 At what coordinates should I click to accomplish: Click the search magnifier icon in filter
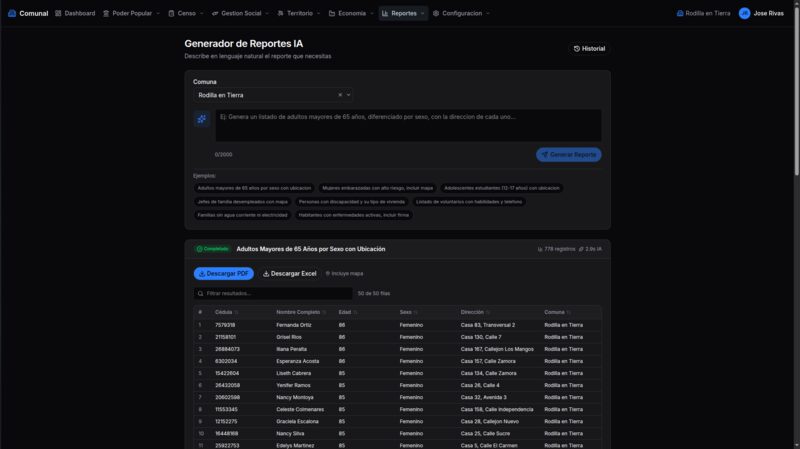tap(201, 293)
